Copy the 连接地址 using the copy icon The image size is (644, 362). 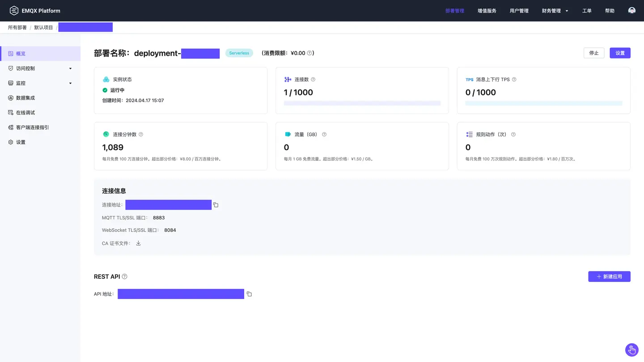pyautogui.click(x=216, y=204)
